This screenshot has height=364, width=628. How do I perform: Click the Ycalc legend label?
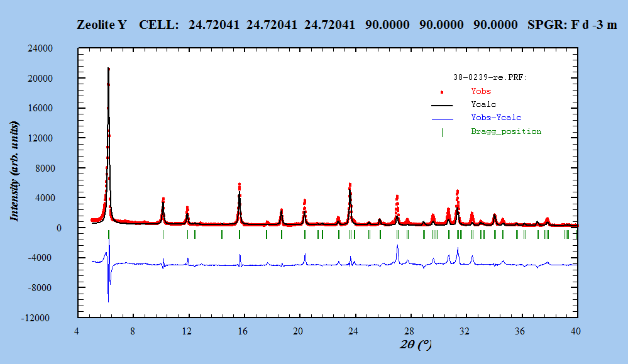click(x=483, y=104)
